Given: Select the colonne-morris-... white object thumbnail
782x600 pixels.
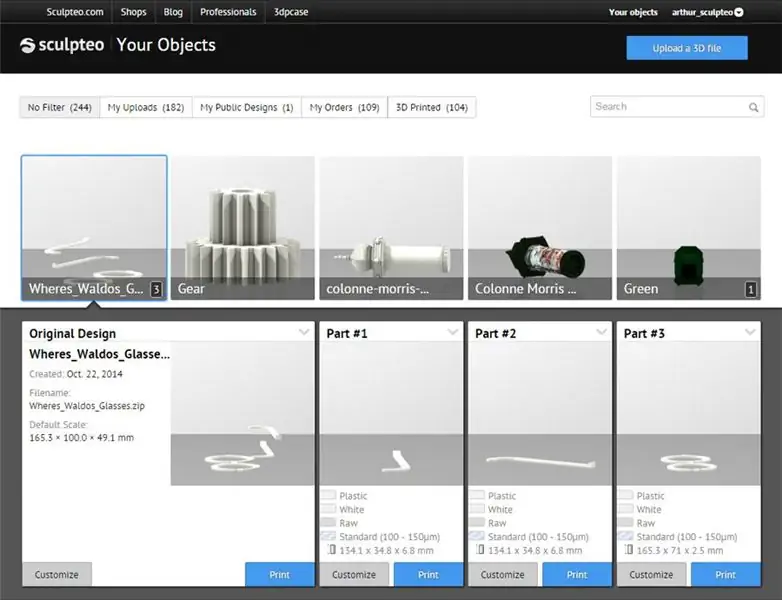Looking at the screenshot, I should (391, 228).
